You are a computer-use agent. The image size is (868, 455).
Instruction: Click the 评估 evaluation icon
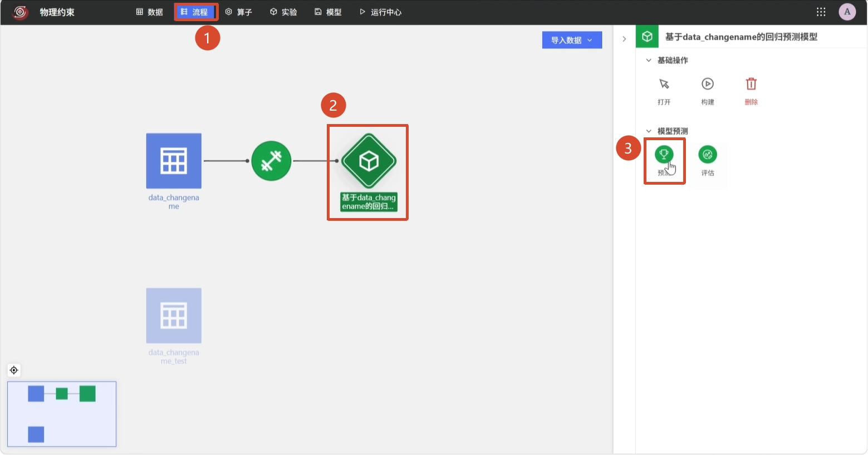(x=708, y=155)
